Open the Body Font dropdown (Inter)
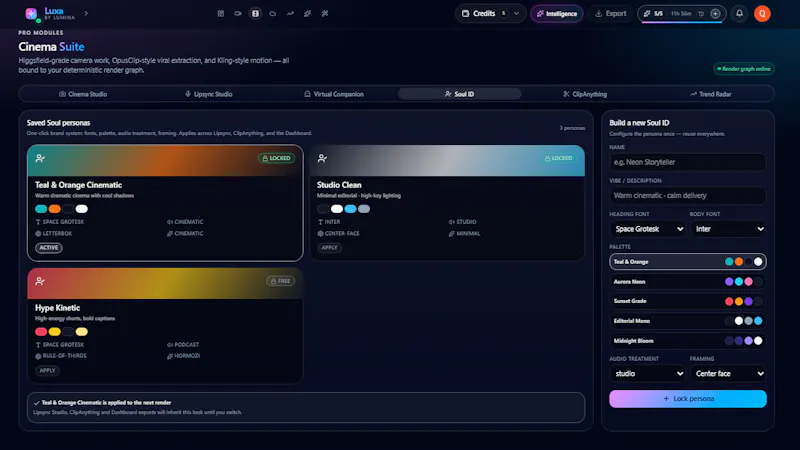The width and height of the screenshot is (800, 450). (x=728, y=229)
